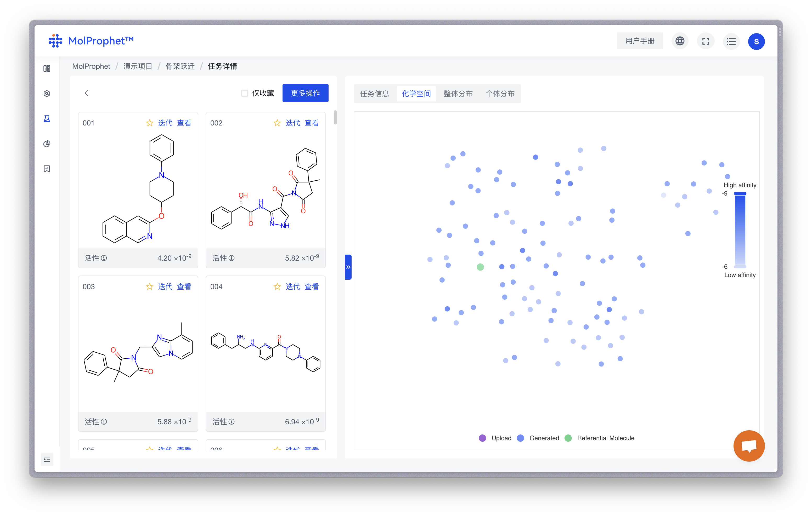The width and height of the screenshot is (812, 516).
Task: Click molecule 002 structure image
Action: coord(266,189)
